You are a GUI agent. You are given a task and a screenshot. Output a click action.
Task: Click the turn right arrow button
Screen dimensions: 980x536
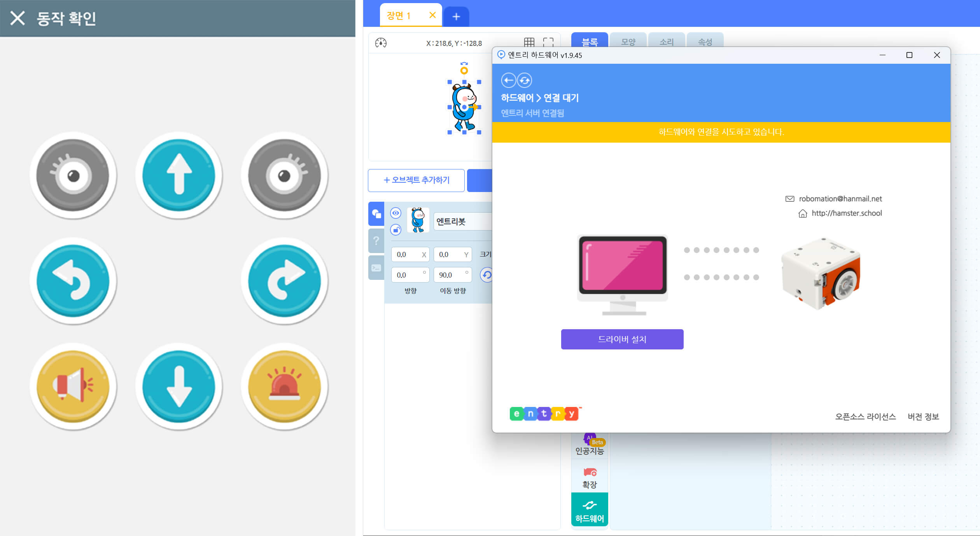[x=284, y=281]
